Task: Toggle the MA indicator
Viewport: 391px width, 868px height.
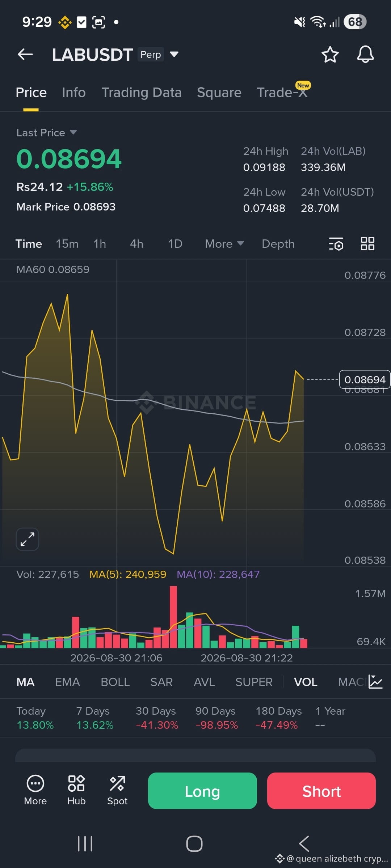Action: pyautogui.click(x=26, y=682)
